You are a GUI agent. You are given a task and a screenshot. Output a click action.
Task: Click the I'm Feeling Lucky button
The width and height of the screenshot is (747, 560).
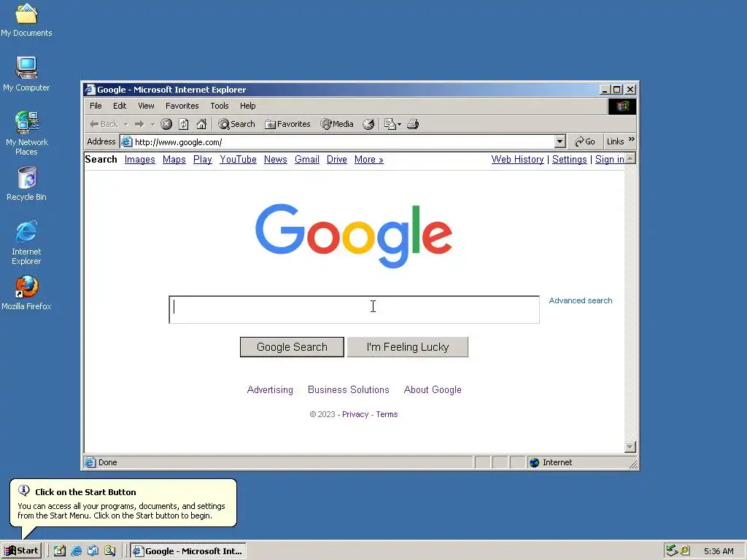pos(408,347)
